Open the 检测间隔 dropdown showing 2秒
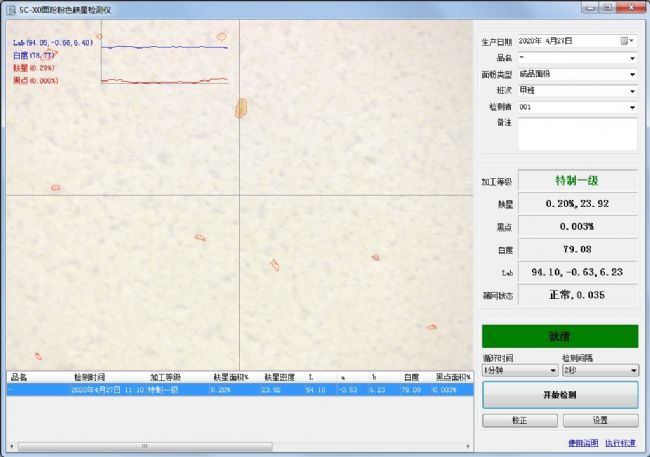The width and height of the screenshot is (650, 457). click(x=598, y=370)
